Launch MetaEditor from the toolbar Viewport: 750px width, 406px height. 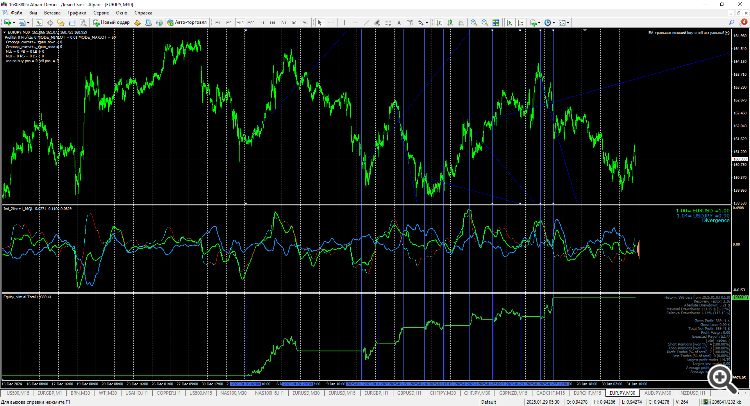point(138,22)
